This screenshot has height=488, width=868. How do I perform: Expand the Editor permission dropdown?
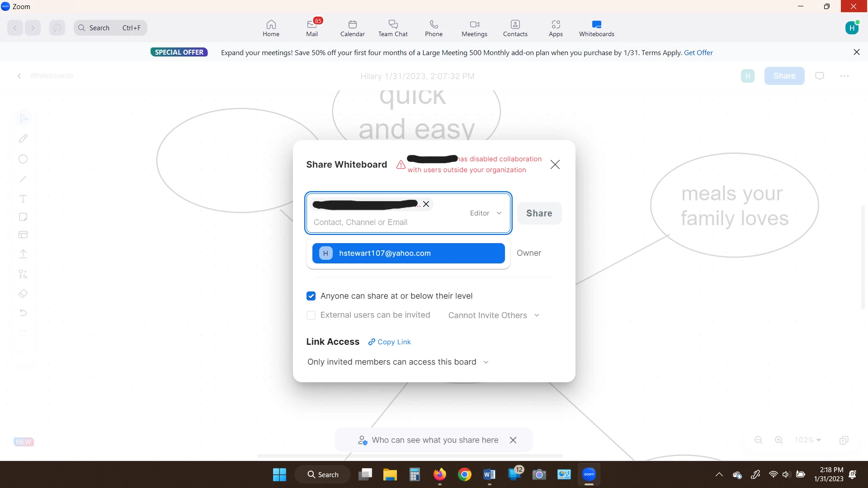486,213
